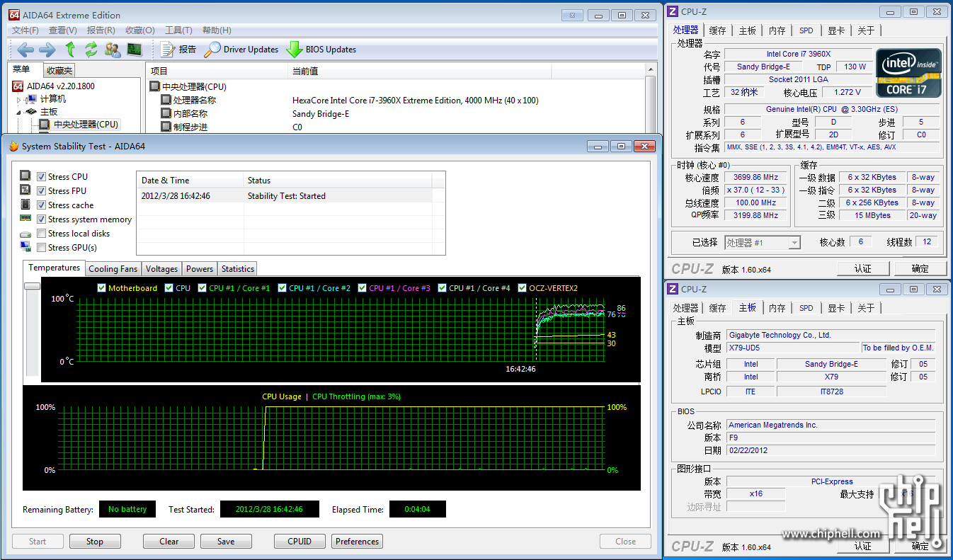The width and height of the screenshot is (953, 560).
Task: Click the disk drive icon beside Stress local disks
Action: [x=25, y=234]
